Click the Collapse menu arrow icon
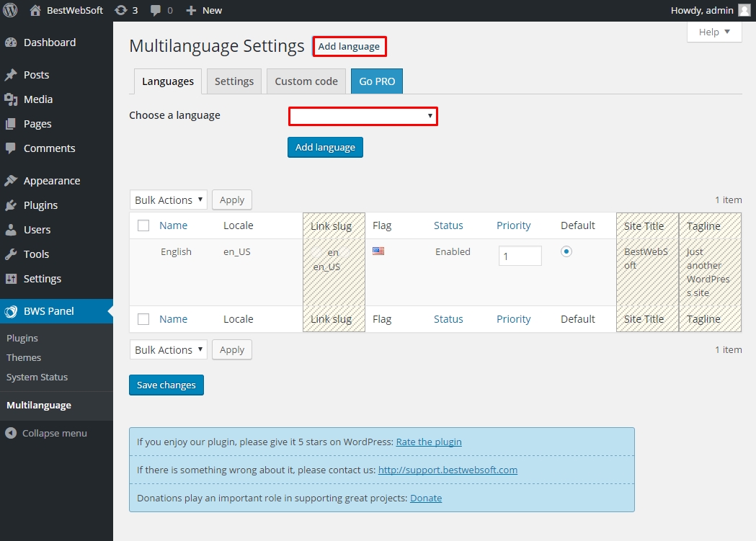This screenshot has height=541, width=756. pyautogui.click(x=11, y=433)
